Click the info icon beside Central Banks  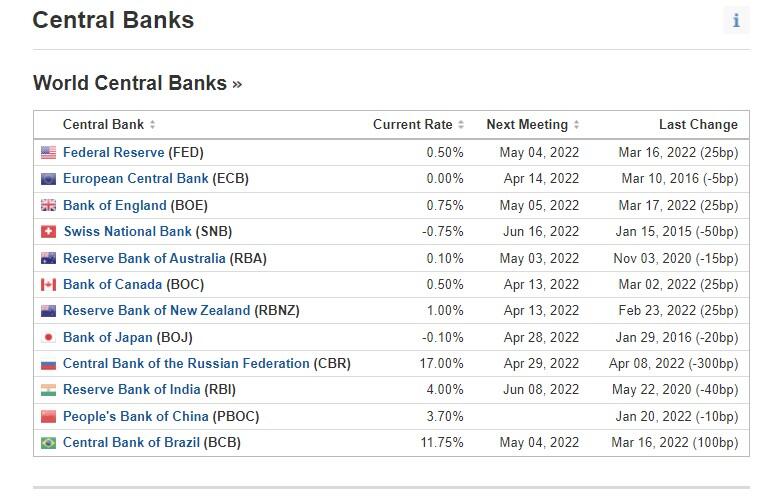pos(736,20)
